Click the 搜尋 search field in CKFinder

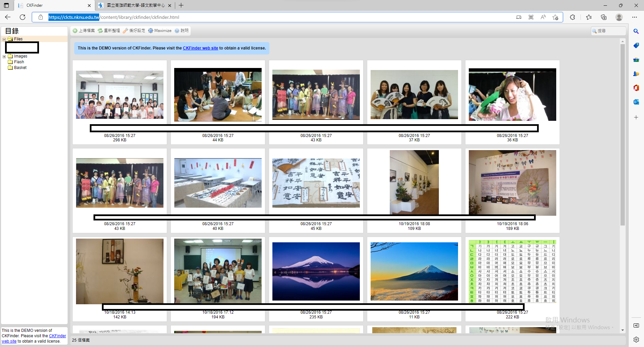609,31
